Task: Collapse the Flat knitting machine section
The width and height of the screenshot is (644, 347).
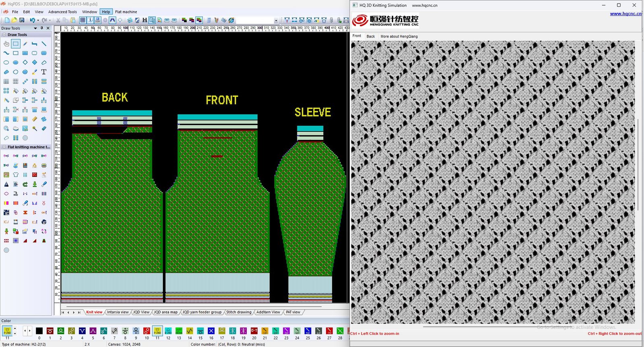Action: click(4, 147)
